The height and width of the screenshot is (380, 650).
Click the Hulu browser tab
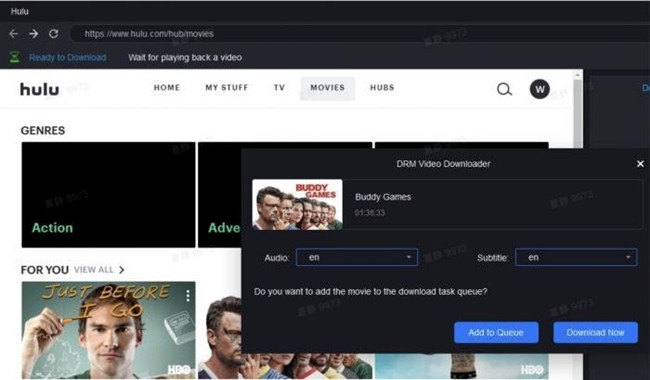click(x=19, y=11)
